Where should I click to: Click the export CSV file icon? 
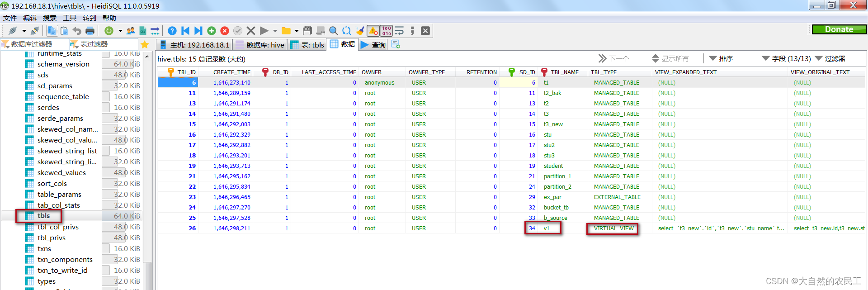pyautogui.click(x=143, y=31)
